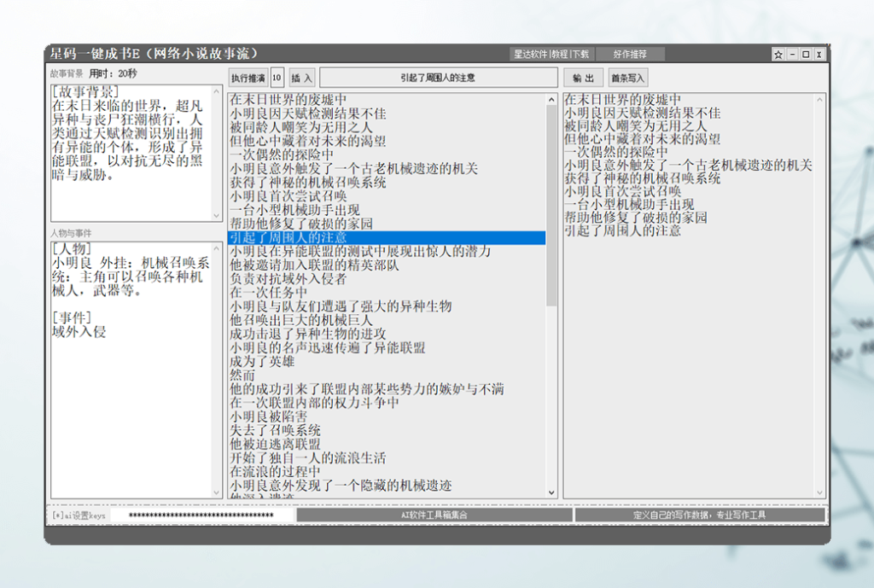874x588 pixels.
Task: Select row 小明良与队友们遭遇了强大的异种生物
Action: [387, 306]
